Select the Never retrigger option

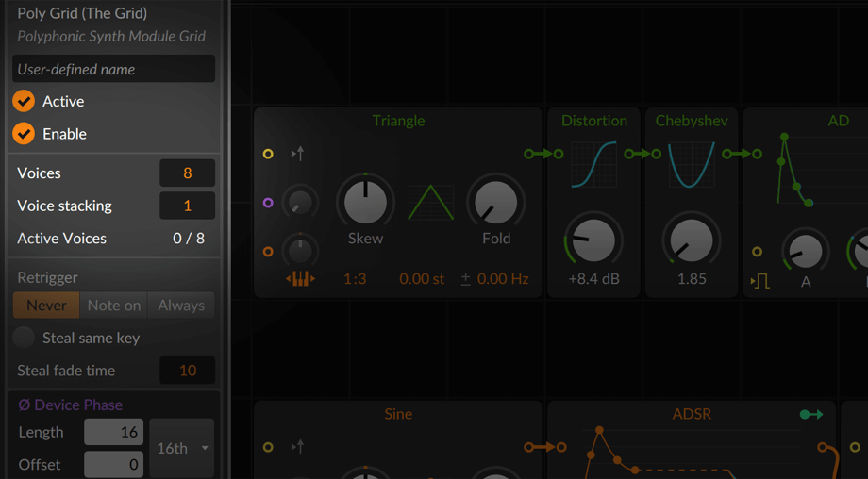[x=46, y=306]
